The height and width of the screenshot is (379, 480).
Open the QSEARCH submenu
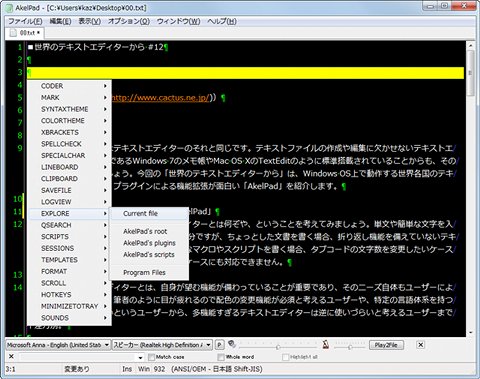(70, 225)
